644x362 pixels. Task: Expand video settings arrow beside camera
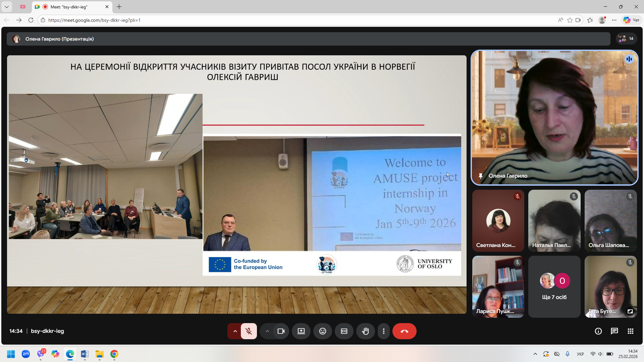[267, 331]
